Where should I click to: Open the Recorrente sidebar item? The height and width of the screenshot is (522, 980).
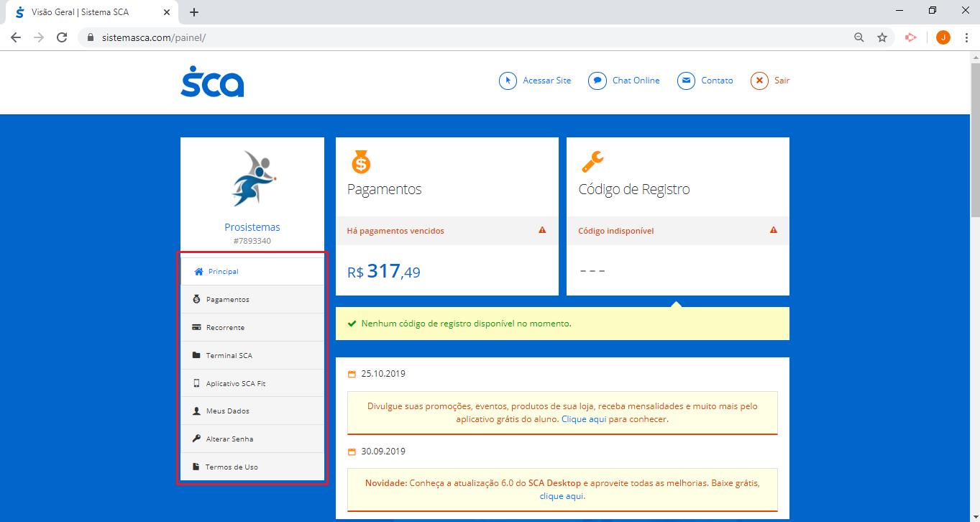tap(252, 327)
